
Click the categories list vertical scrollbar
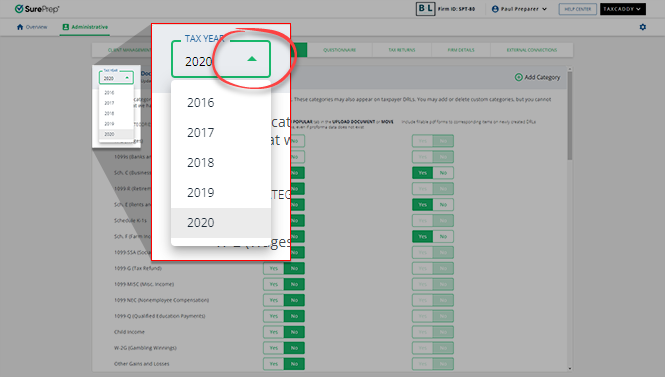coord(570,116)
